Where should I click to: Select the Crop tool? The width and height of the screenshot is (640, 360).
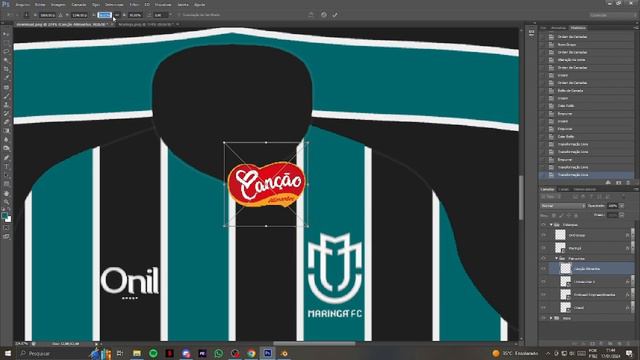pos(6,69)
